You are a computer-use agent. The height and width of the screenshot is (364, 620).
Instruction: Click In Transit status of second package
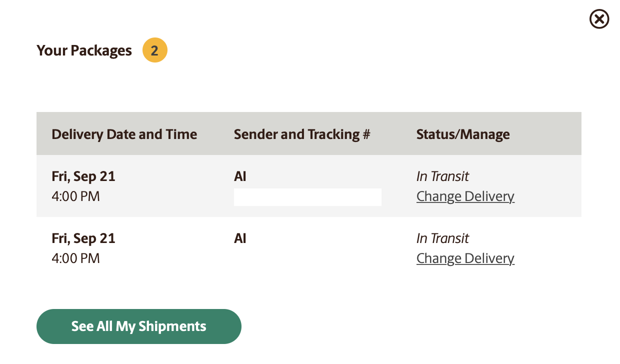coord(442,238)
